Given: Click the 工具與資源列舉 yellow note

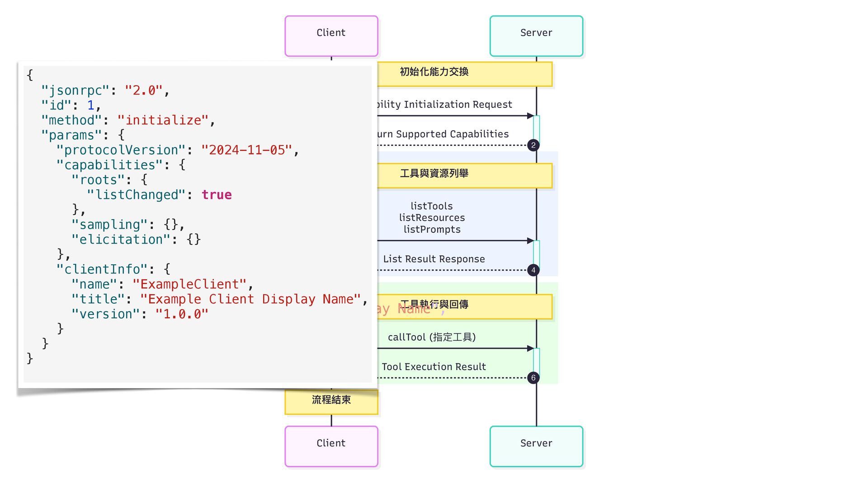Looking at the screenshot, I should [x=465, y=176].
